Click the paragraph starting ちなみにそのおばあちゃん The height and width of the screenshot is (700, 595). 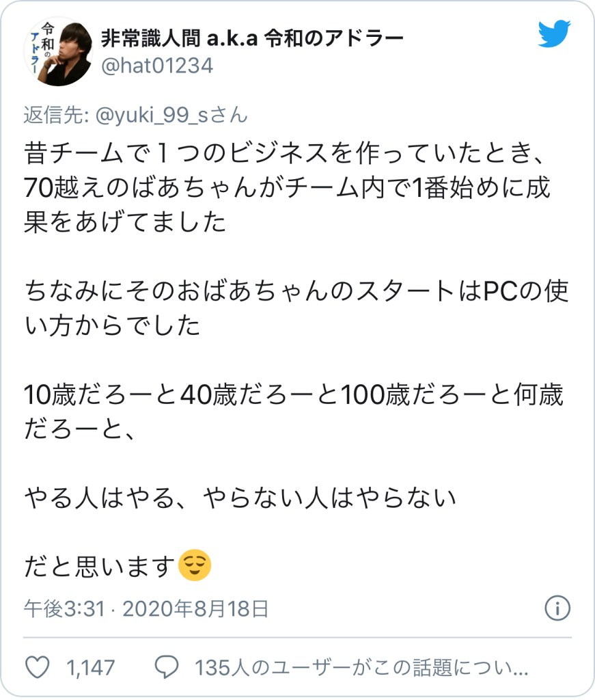(296, 308)
